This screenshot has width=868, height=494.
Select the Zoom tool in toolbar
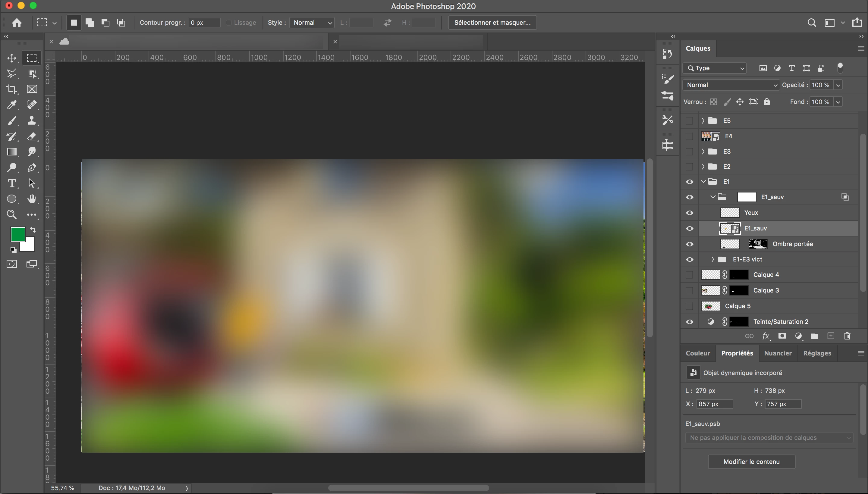click(11, 215)
